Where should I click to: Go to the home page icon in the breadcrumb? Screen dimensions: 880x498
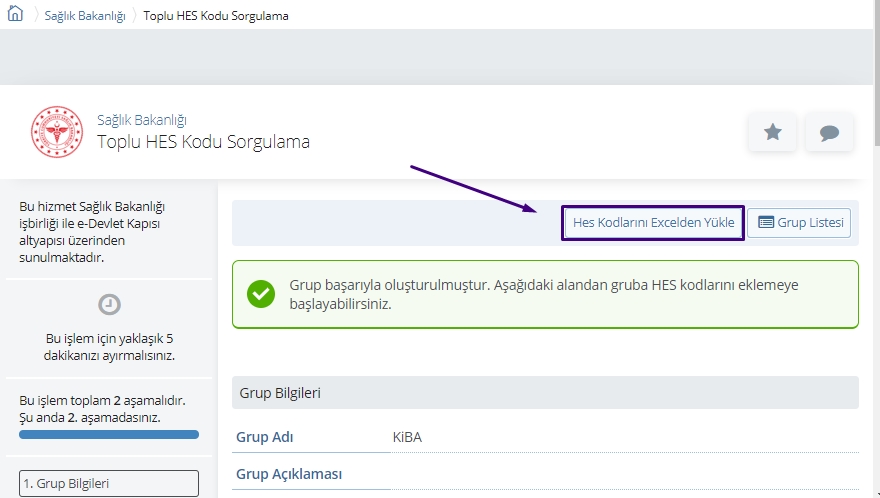pos(15,13)
